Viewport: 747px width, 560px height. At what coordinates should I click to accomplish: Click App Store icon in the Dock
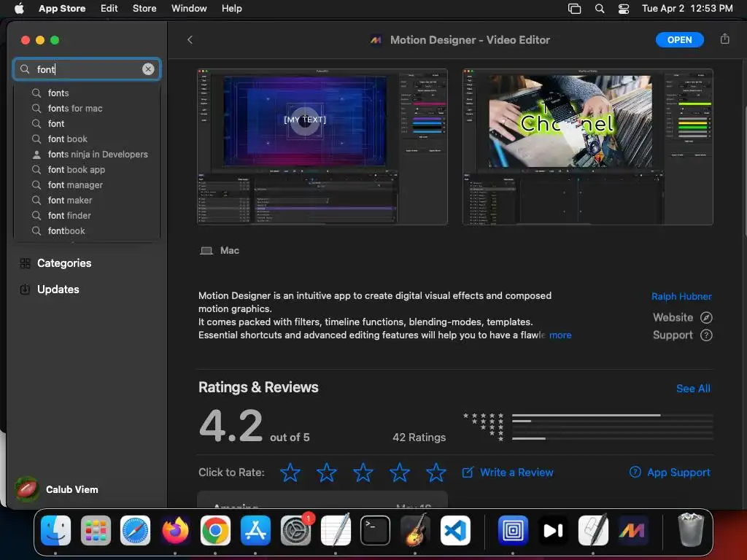(x=255, y=531)
